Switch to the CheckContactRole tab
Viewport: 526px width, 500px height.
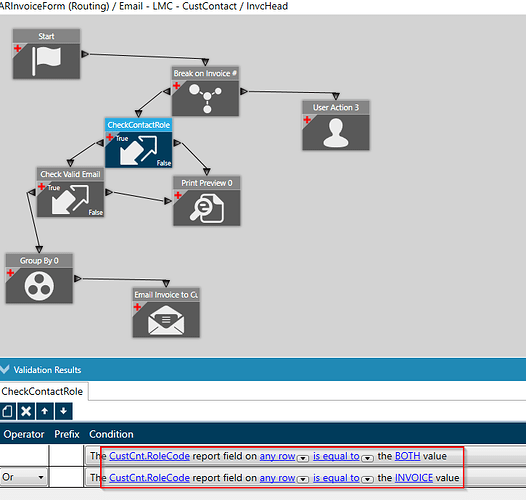coord(42,391)
